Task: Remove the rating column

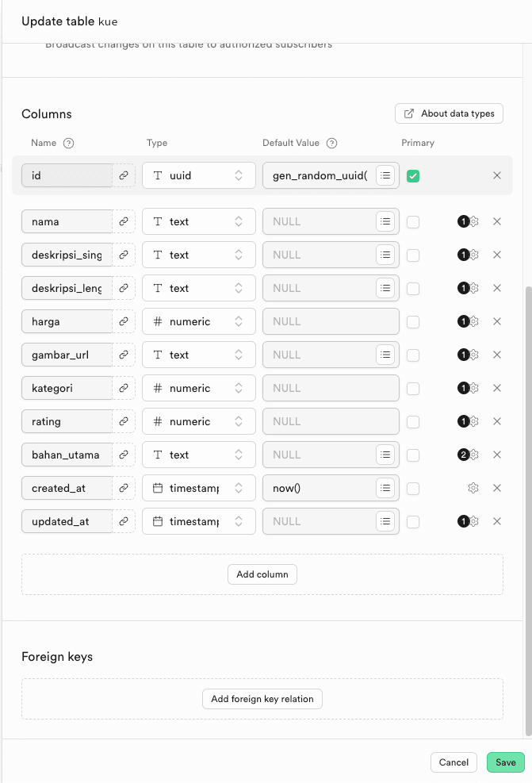Action: pyautogui.click(x=497, y=421)
